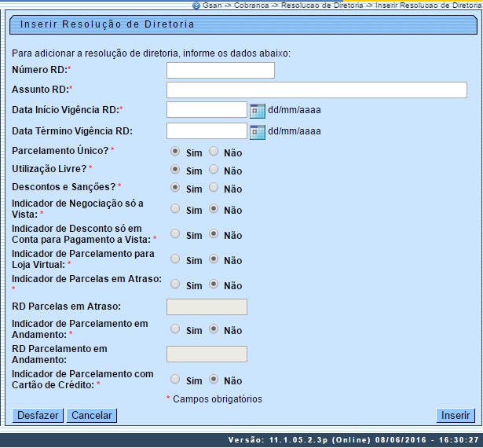Click the Número RD input field
This screenshot has width=483, height=448.
pyautogui.click(x=221, y=71)
